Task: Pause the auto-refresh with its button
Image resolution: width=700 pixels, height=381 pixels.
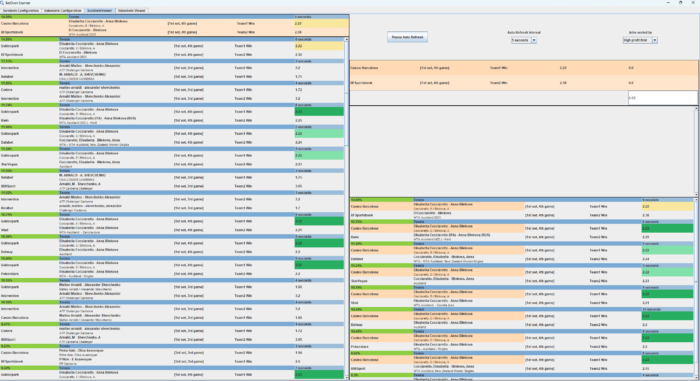Action: pos(407,37)
